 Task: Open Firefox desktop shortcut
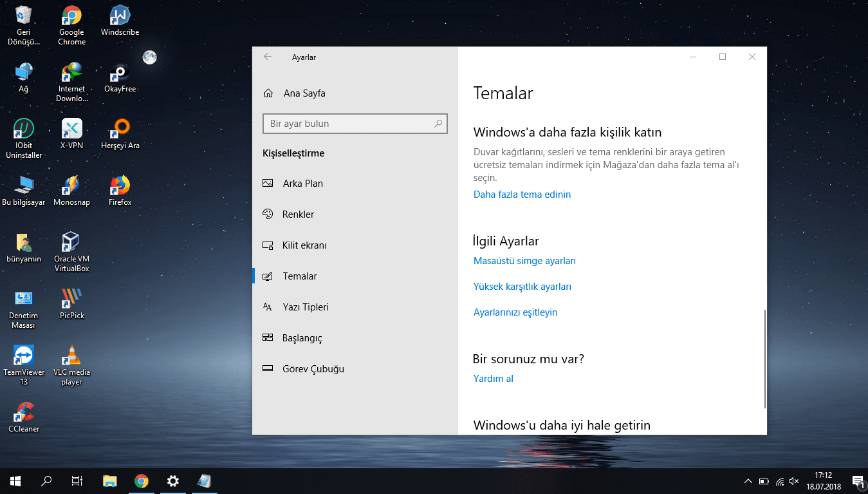pos(120,191)
